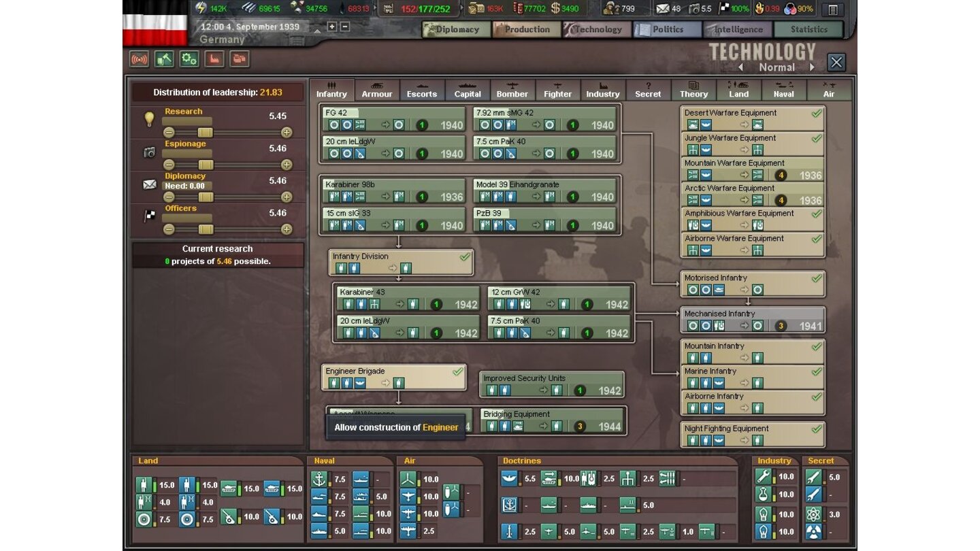Click the supplies crate icon beside 163K
The image size is (980, 551).
coord(475,8)
